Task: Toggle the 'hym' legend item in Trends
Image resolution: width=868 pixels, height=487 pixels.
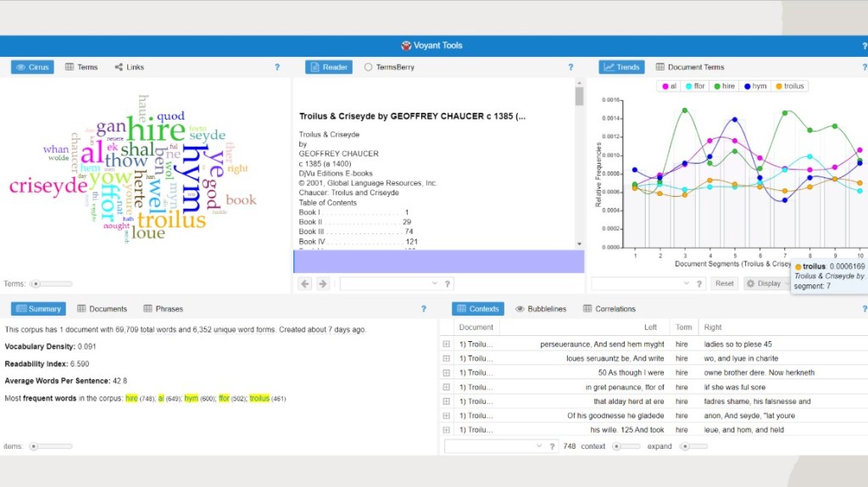Action: (x=755, y=86)
